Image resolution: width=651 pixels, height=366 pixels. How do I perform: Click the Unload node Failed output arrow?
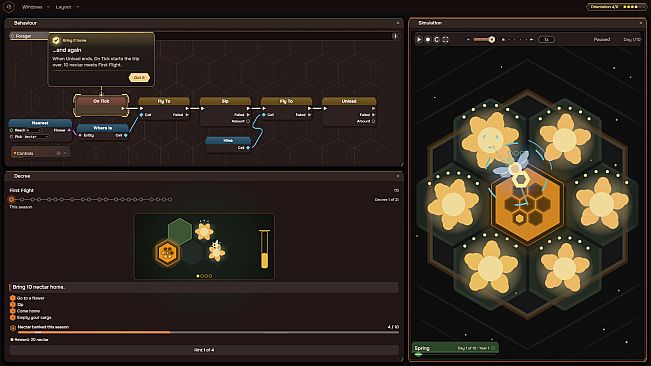point(373,115)
